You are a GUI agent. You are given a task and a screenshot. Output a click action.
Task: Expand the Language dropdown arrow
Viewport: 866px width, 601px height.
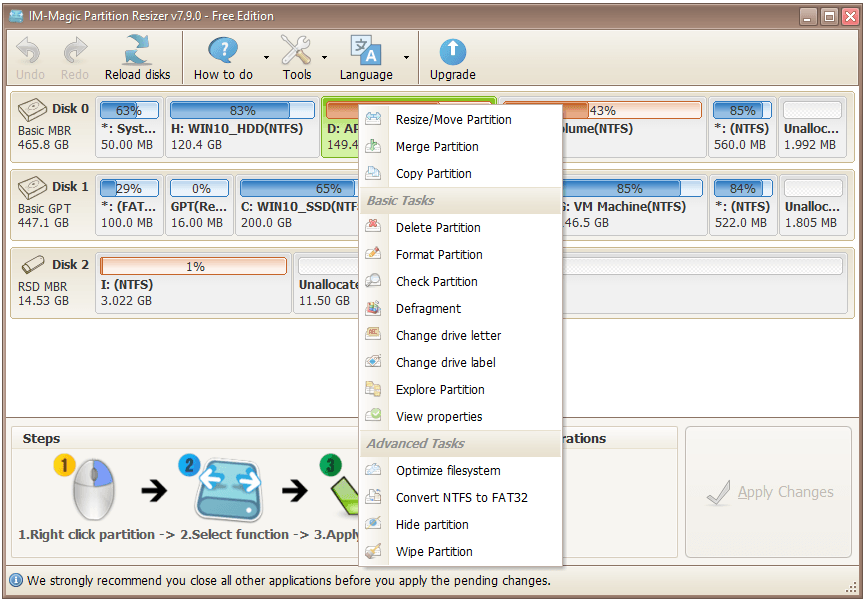[406, 57]
